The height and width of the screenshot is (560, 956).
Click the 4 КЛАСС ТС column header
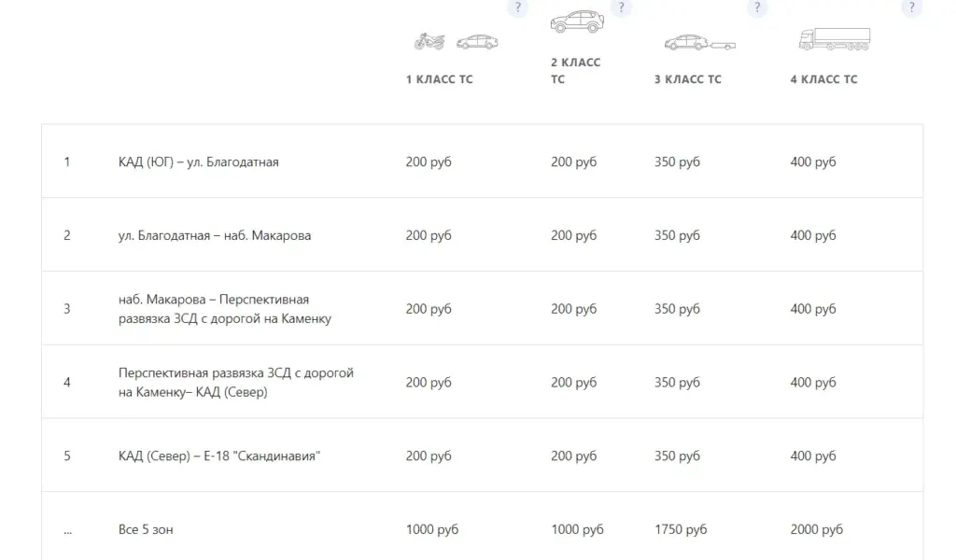(823, 79)
